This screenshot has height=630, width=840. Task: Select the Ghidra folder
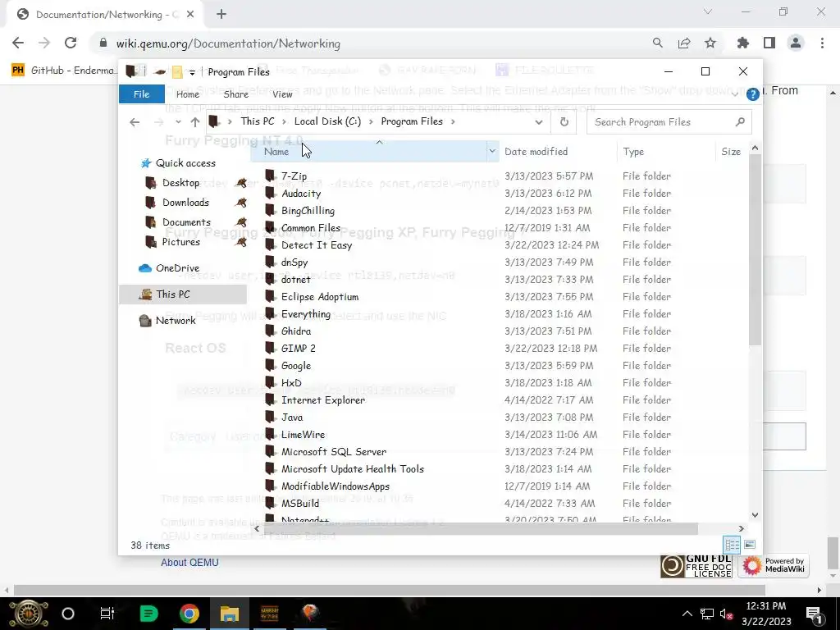295,331
